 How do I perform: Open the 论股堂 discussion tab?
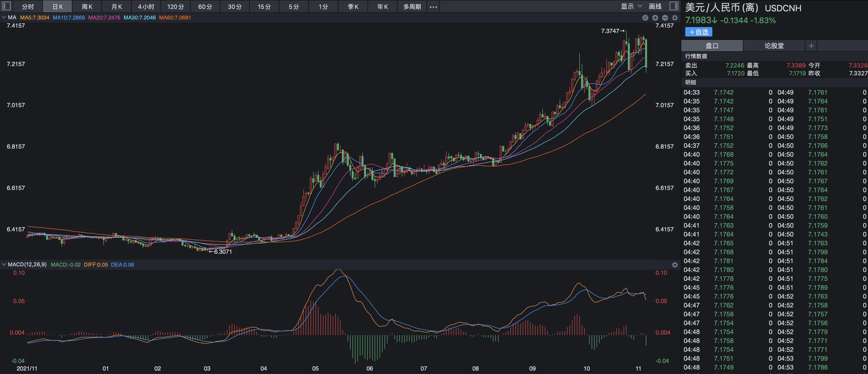point(774,46)
